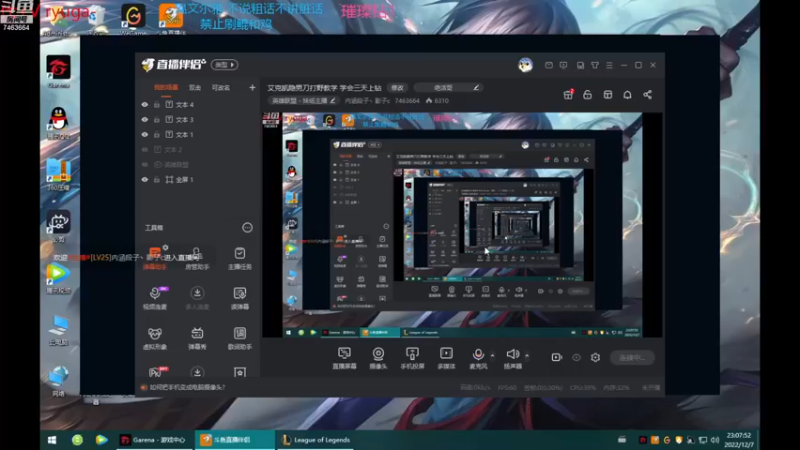This screenshot has height=450, width=800.
Task: Click the record video icon
Action: pos(557,358)
